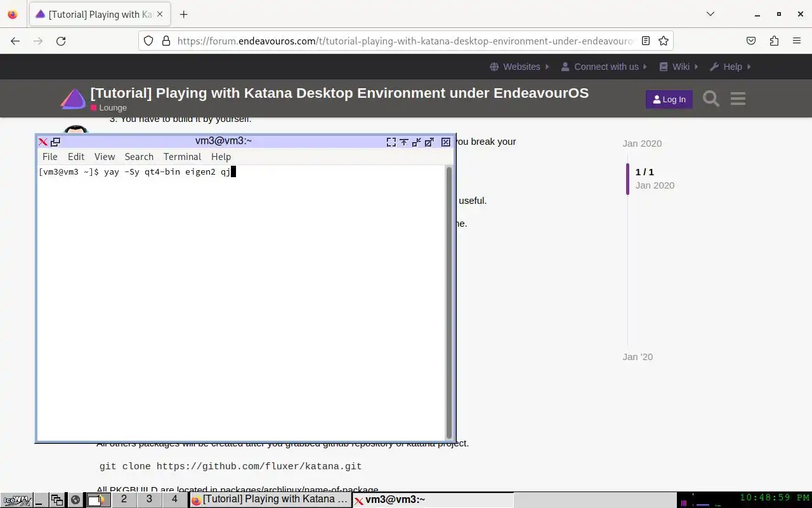Click the URL address field
The image size is (812, 508).
click(x=405, y=41)
